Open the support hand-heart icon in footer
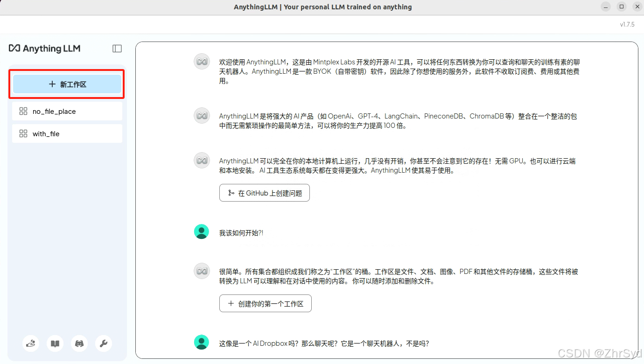 pyautogui.click(x=31, y=344)
